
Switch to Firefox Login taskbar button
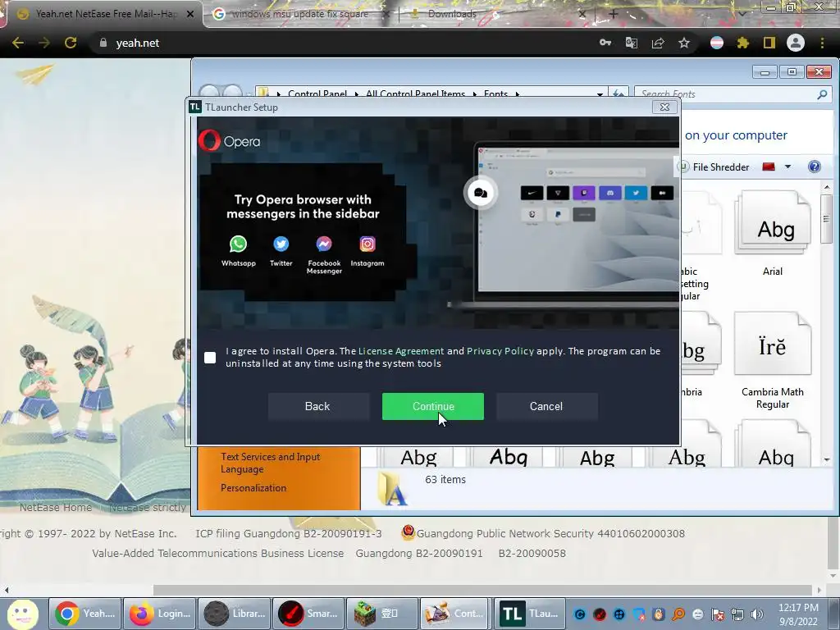(x=160, y=614)
